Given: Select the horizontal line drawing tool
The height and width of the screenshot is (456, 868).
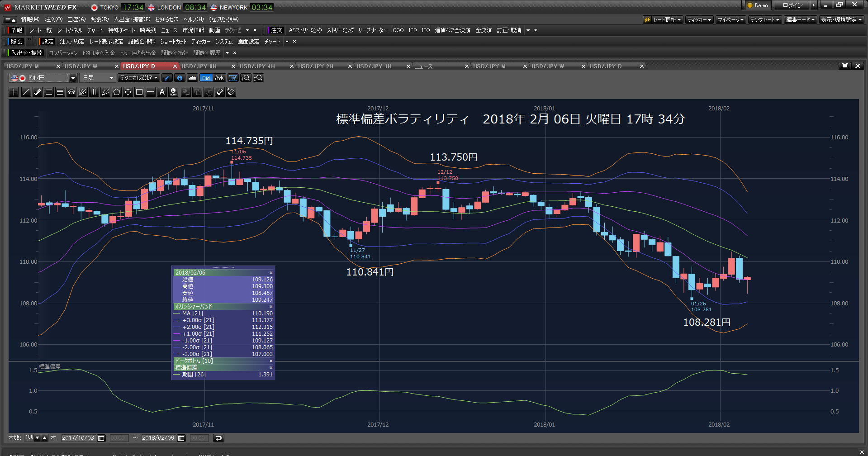Looking at the screenshot, I should pyautogui.click(x=151, y=92).
